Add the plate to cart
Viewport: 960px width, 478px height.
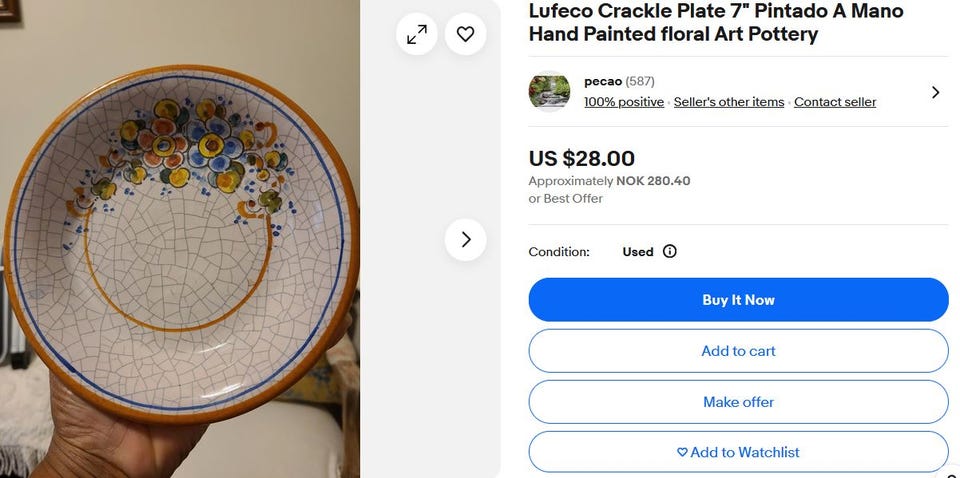click(x=738, y=351)
